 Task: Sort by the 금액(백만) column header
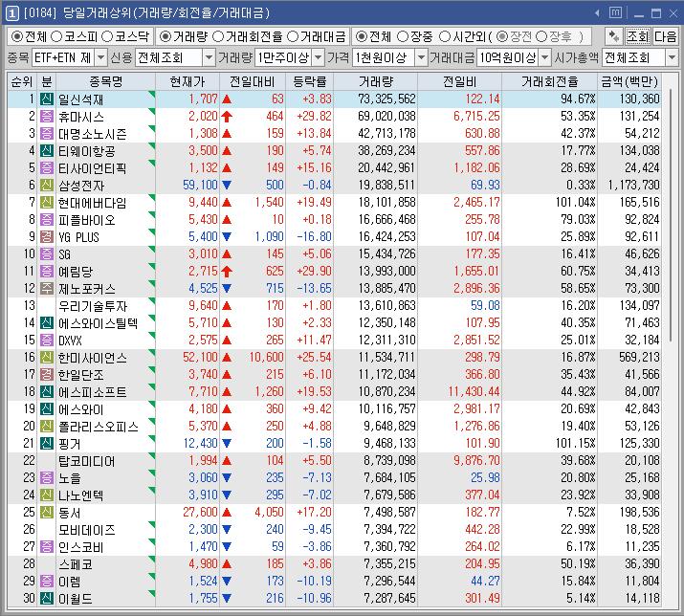629,81
